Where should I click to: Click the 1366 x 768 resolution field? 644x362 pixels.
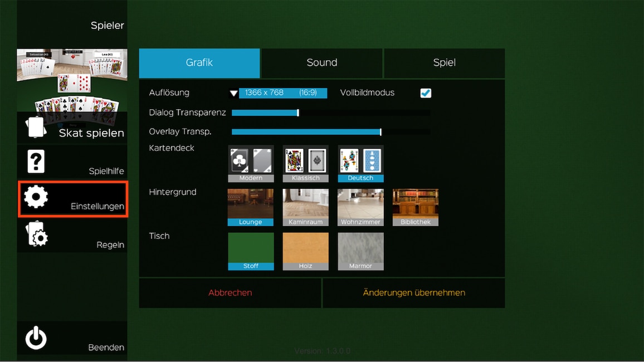click(283, 93)
